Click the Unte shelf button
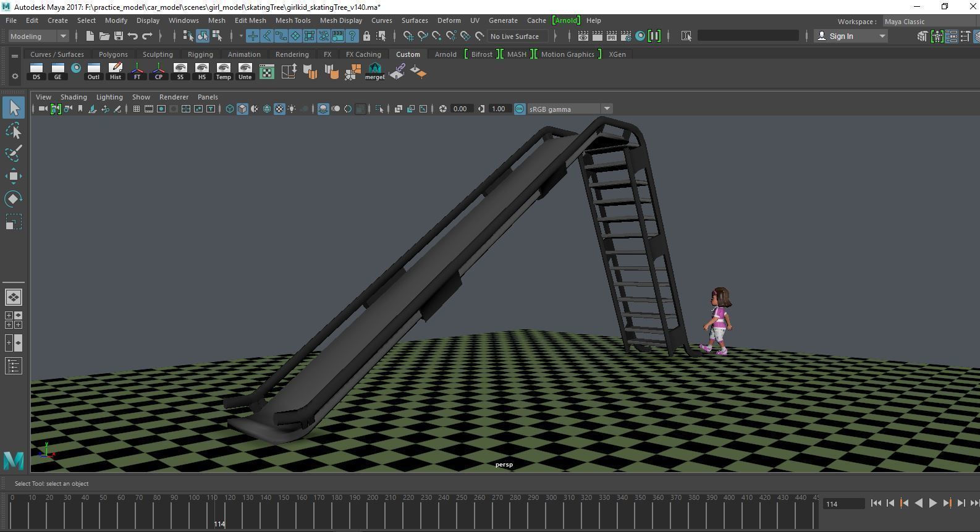Image resolution: width=980 pixels, height=532 pixels. (245, 72)
